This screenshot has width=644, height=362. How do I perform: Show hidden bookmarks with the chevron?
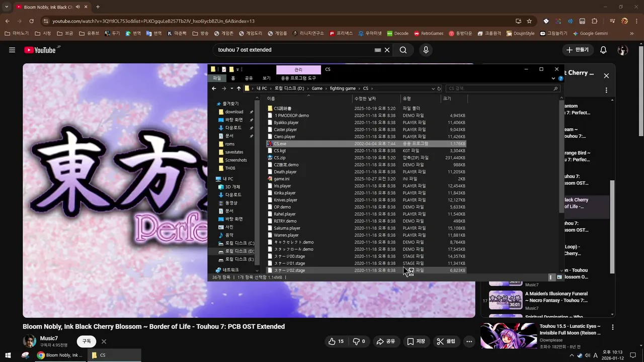(632, 34)
